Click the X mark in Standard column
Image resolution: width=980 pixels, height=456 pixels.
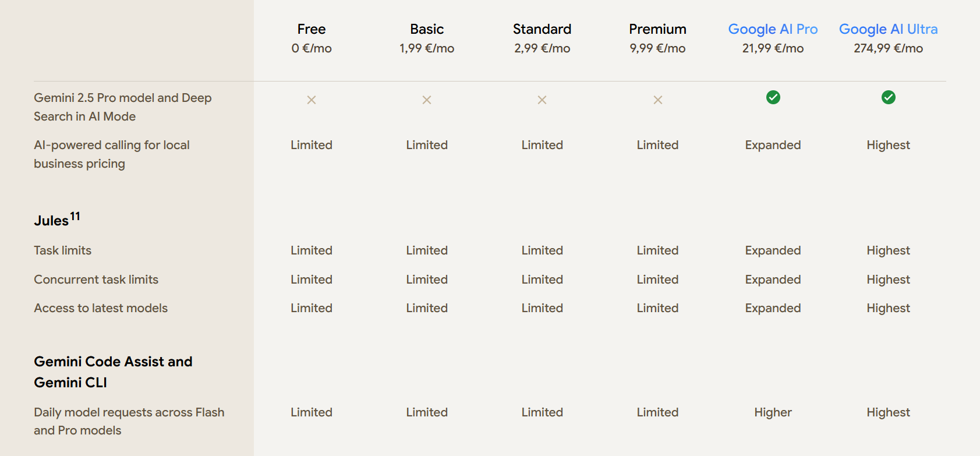[x=542, y=100]
